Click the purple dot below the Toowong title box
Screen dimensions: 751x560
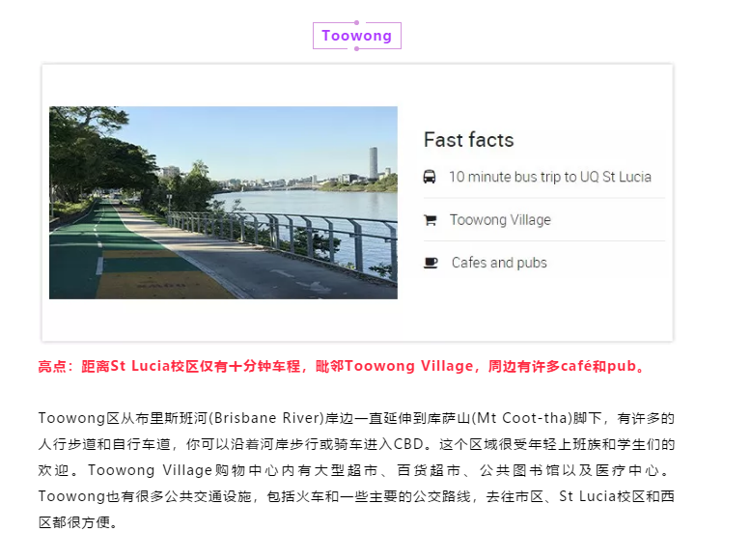356,49
